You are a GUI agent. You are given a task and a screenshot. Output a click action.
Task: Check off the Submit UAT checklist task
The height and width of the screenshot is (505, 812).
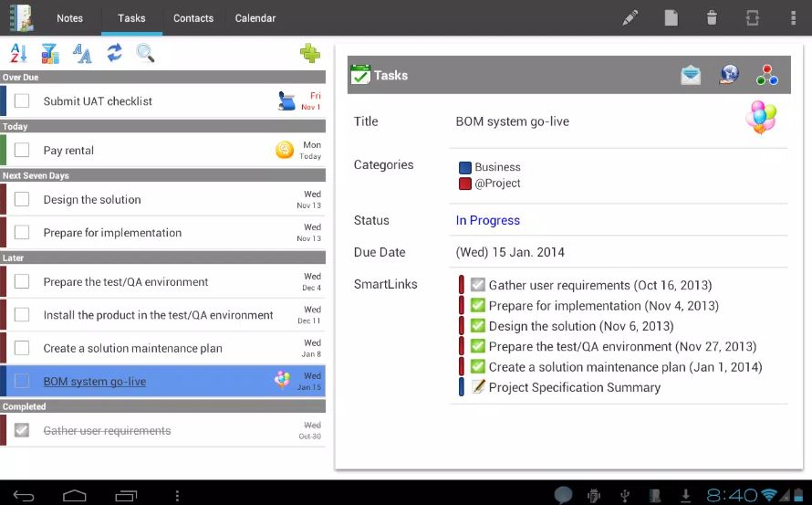tap(22, 100)
